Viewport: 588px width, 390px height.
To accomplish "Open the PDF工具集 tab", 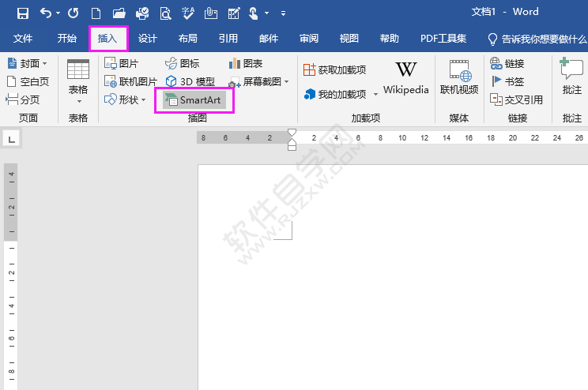I will (443, 39).
